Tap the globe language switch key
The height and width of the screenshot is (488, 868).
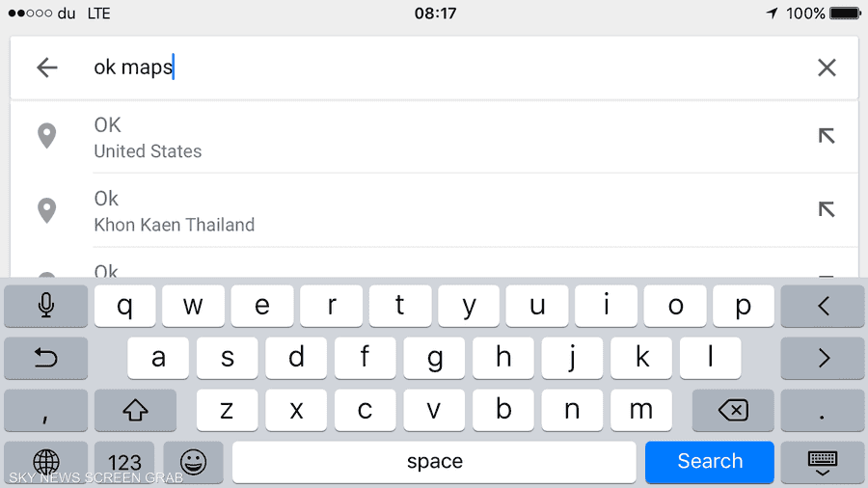46,463
